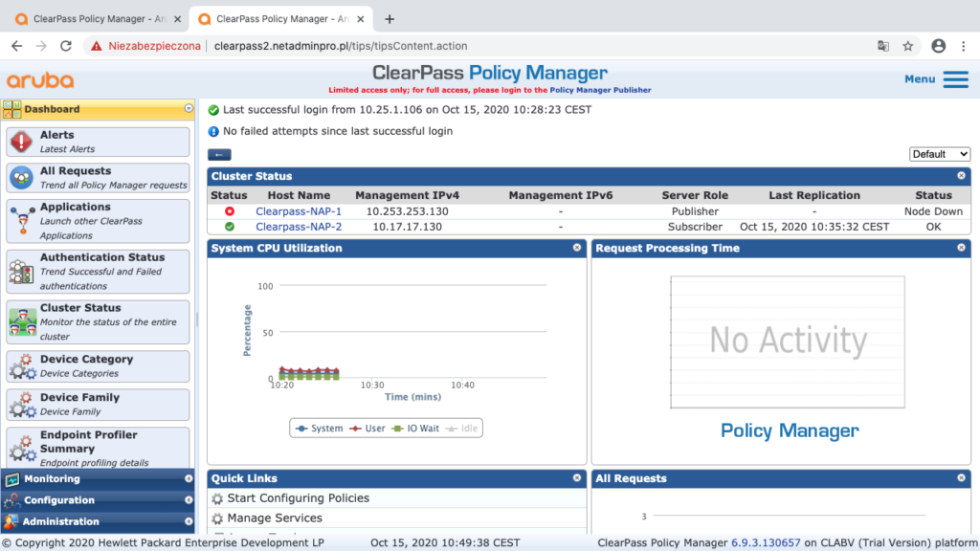Click the Last Replication column header
980x551 pixels.
814,195
